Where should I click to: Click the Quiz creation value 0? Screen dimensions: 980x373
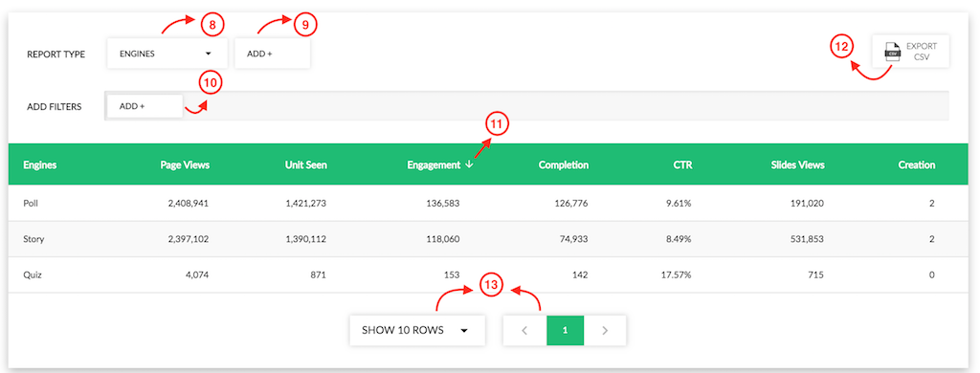coord(932,274)
